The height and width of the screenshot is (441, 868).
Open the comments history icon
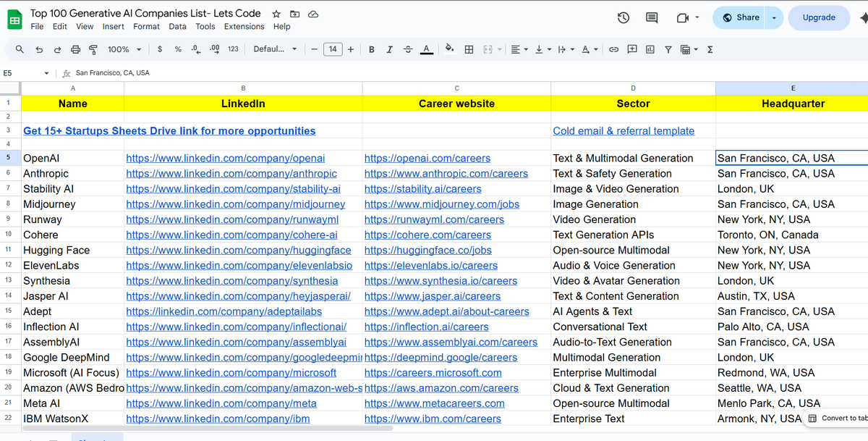coord(652,17)
